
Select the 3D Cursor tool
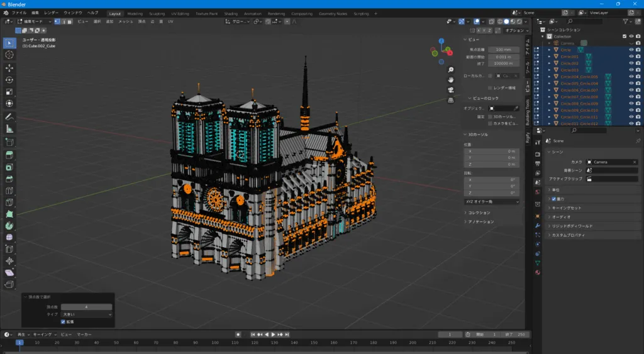(9, 55)
